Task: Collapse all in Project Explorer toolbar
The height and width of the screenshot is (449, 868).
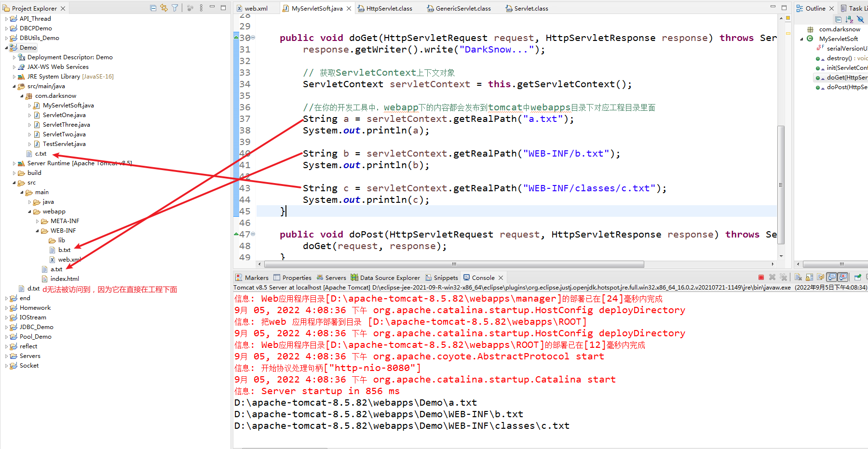Action: click(x=153, y=8)
